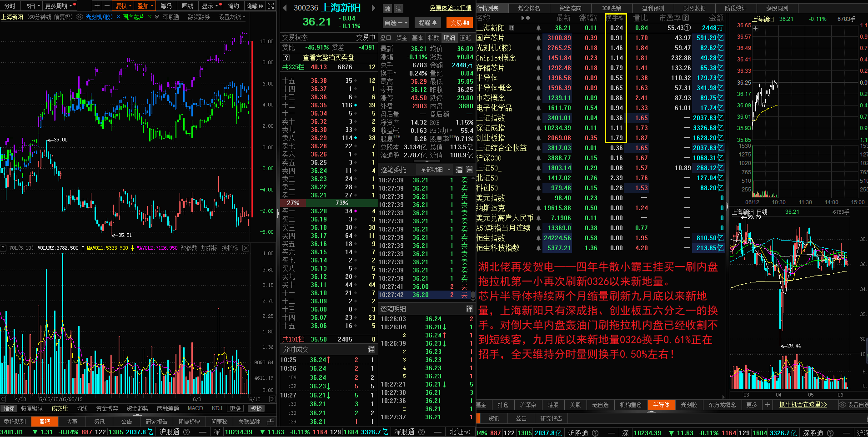This screenshot has height=437, width=868.
Task: Open 沪股通 help question icon in status bar
Action: pyautogui.click(x=186, y=432)
